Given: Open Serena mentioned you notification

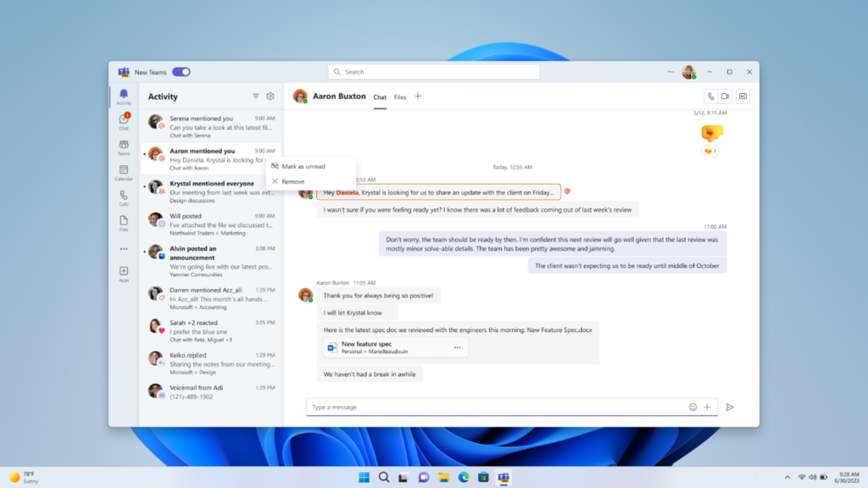Looking at the screenshot, I should point(211,127).
